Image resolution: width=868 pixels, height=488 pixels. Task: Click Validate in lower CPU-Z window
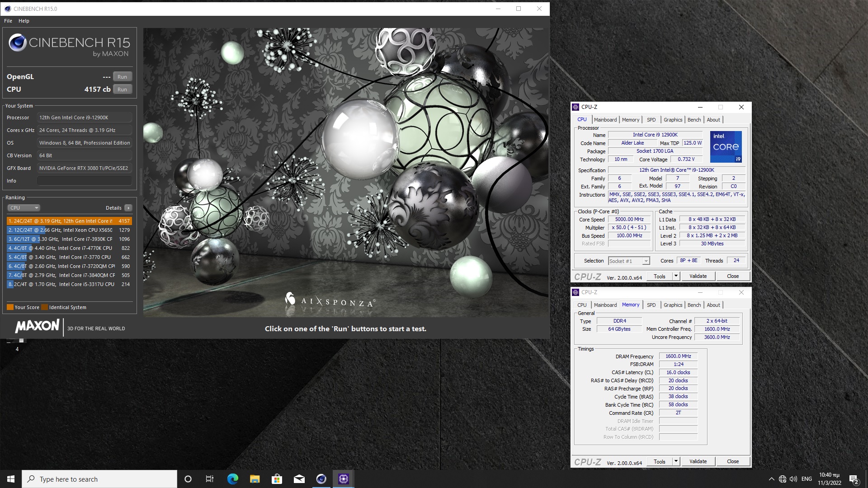698,461
